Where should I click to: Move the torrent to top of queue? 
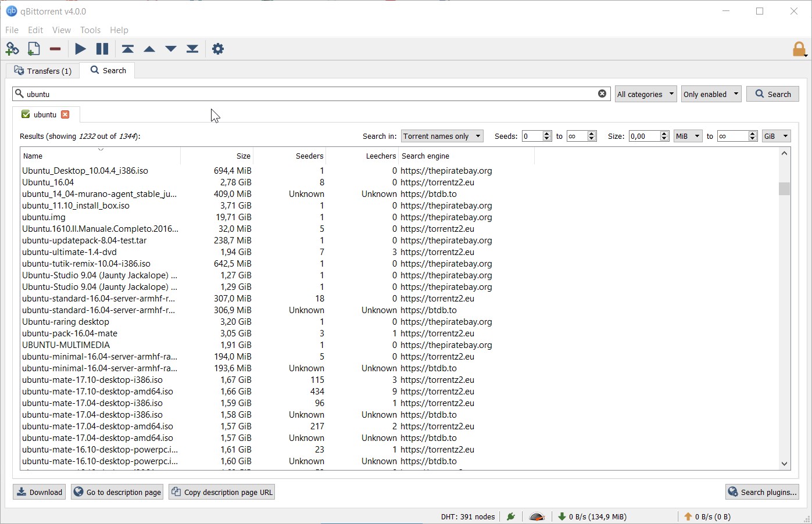[128, 49]
